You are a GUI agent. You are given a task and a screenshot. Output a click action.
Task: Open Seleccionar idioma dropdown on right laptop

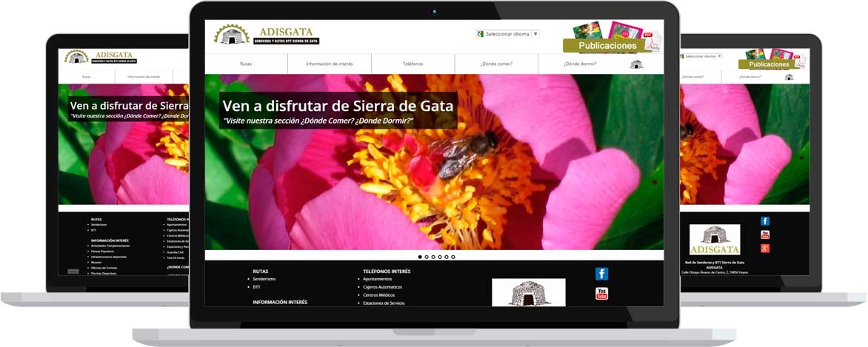701,56
